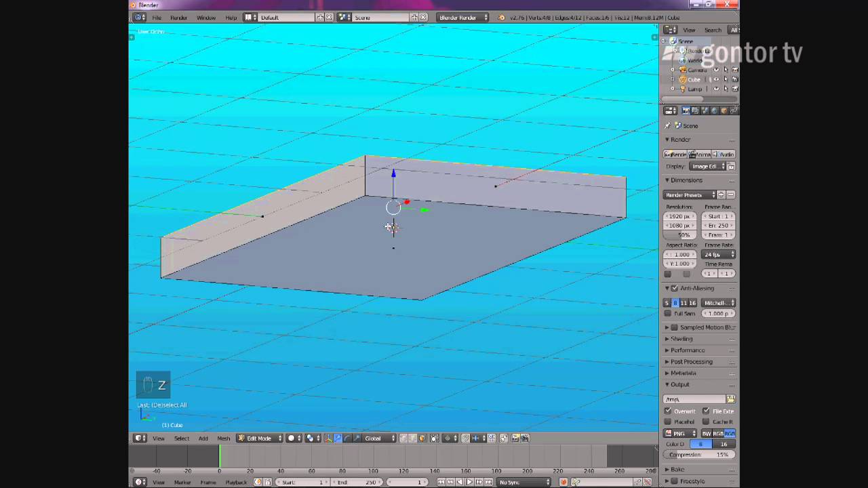Select the rotate manipulator icon
868x488 pixels.
(x=347, y=438)
